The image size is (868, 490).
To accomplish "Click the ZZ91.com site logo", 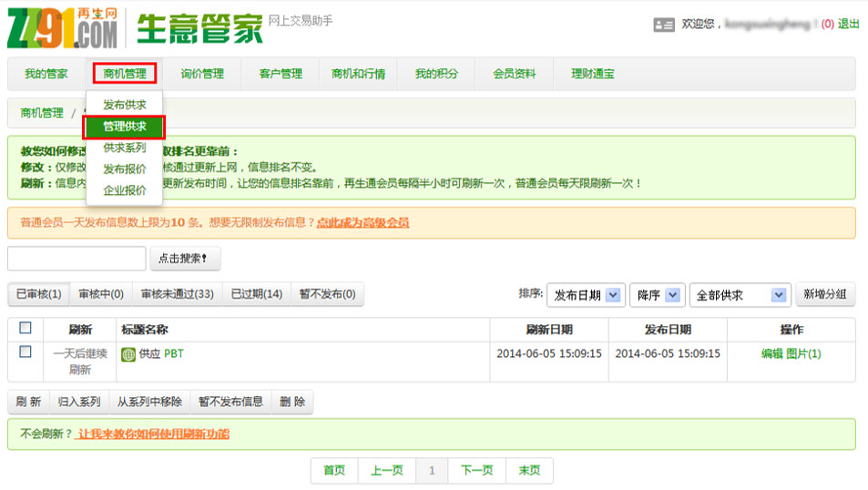I will pyautogui.click(x=62, y=27).
